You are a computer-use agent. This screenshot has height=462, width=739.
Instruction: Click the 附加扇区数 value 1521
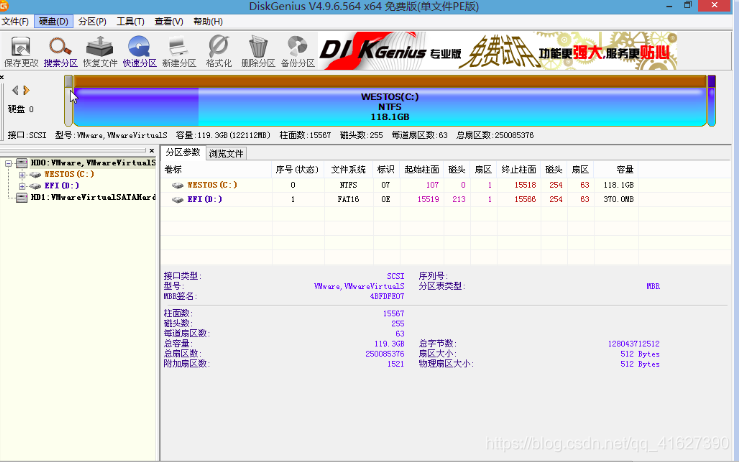pos(396,364)
